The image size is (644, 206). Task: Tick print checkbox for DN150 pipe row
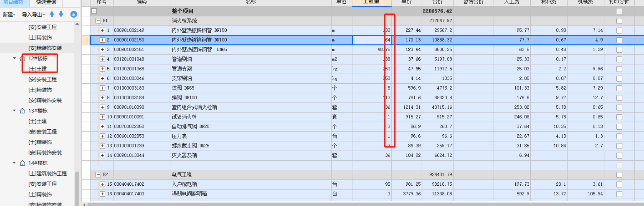(x=619, y=30)
